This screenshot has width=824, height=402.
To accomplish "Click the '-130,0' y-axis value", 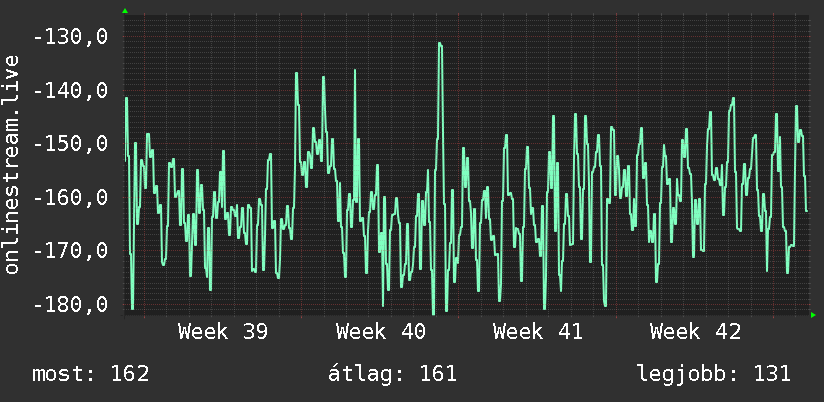I will point(70,37).
